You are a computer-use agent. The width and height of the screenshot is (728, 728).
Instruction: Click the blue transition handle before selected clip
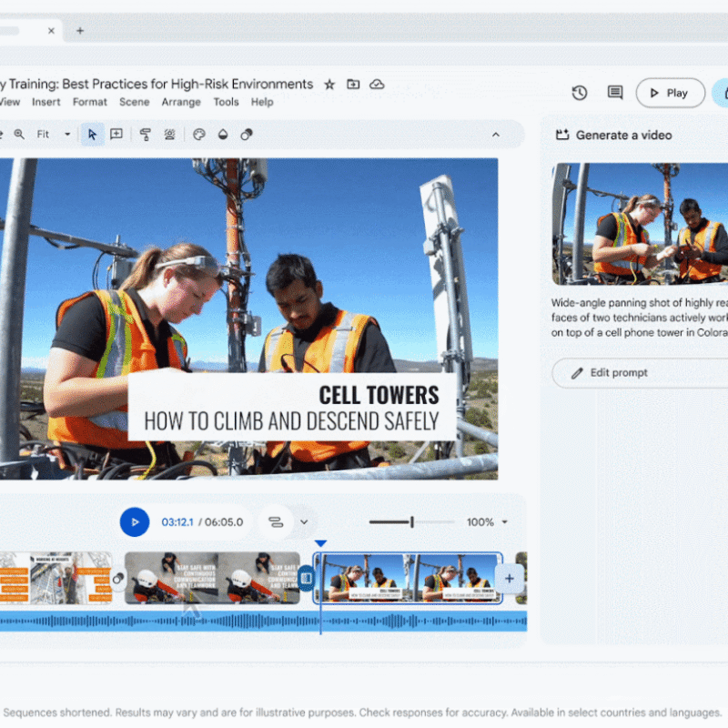[306, 578]
